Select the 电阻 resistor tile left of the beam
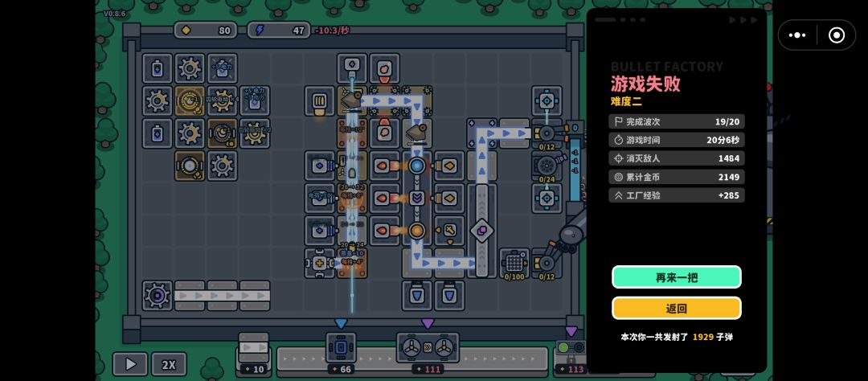Screen dimensions: 868x381 pos(319,198)
